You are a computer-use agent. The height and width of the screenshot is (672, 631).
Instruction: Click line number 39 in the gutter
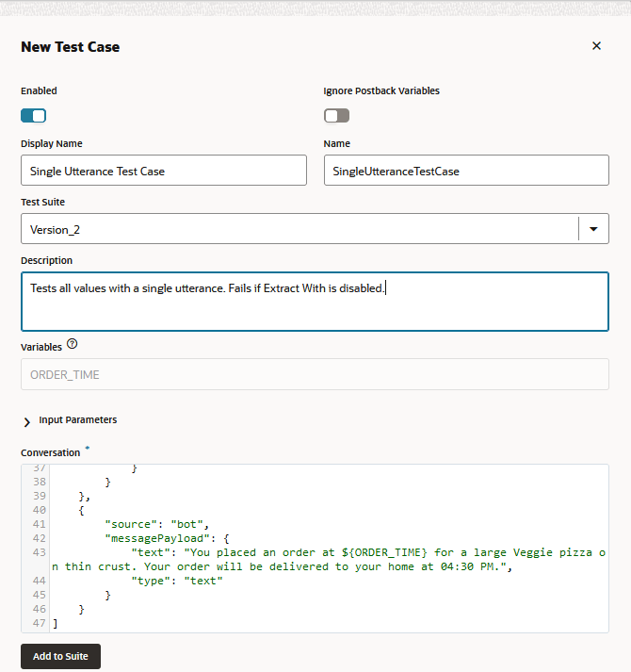pyautogui.click(x=39, y=496)
